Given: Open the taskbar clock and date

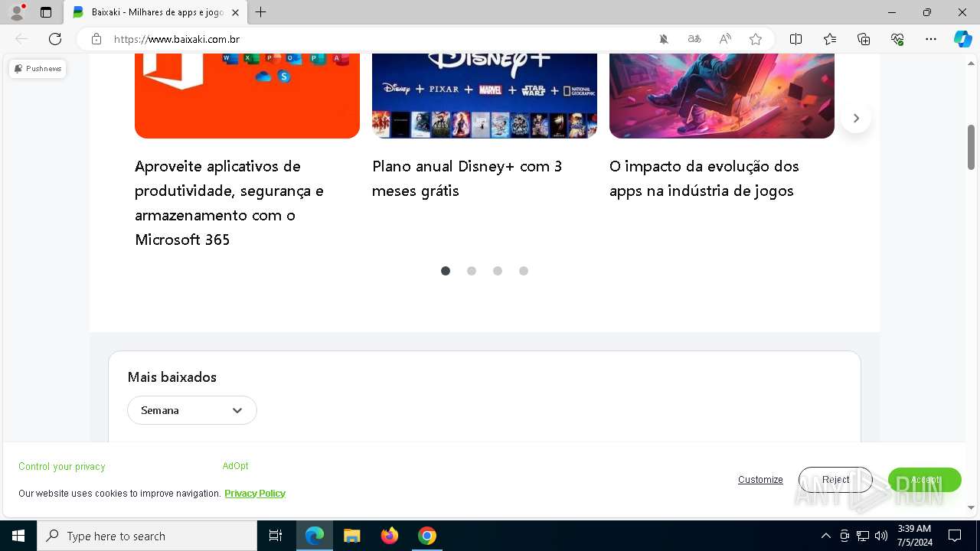Looking at the screenshot, I should pos(914,536).
